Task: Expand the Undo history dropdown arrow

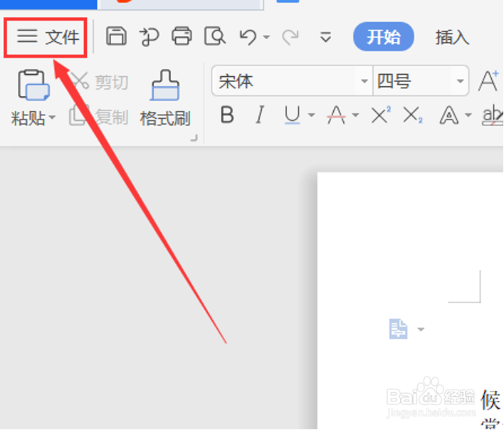Action: [x=266, y=37]
